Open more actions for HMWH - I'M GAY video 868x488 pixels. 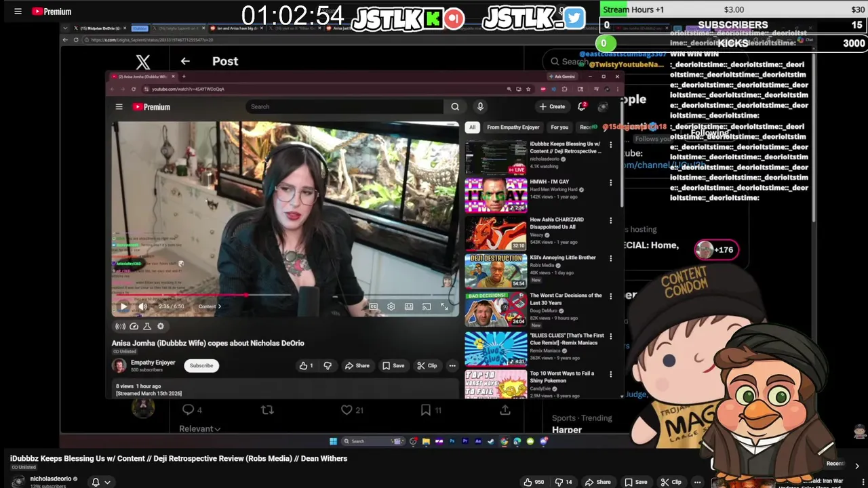pyautogui.click(x=610, y=183)
